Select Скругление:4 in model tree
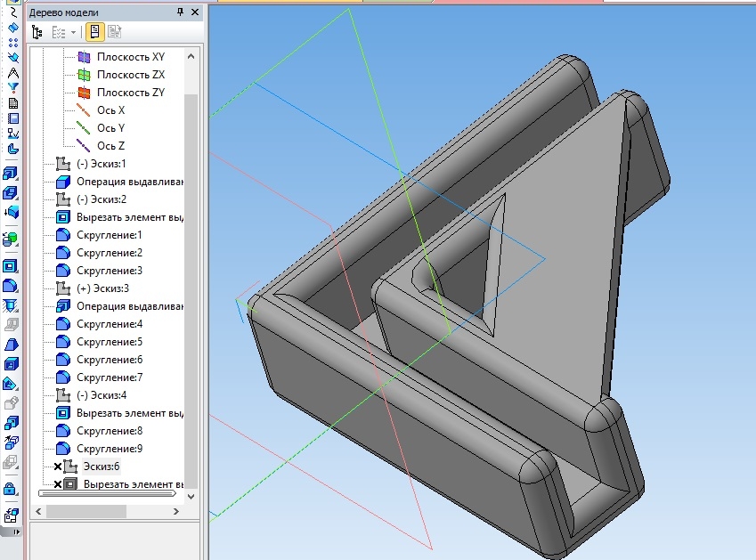Image resolution: width=756 pixels, height=560 pixels. click(x=109, y=324)
